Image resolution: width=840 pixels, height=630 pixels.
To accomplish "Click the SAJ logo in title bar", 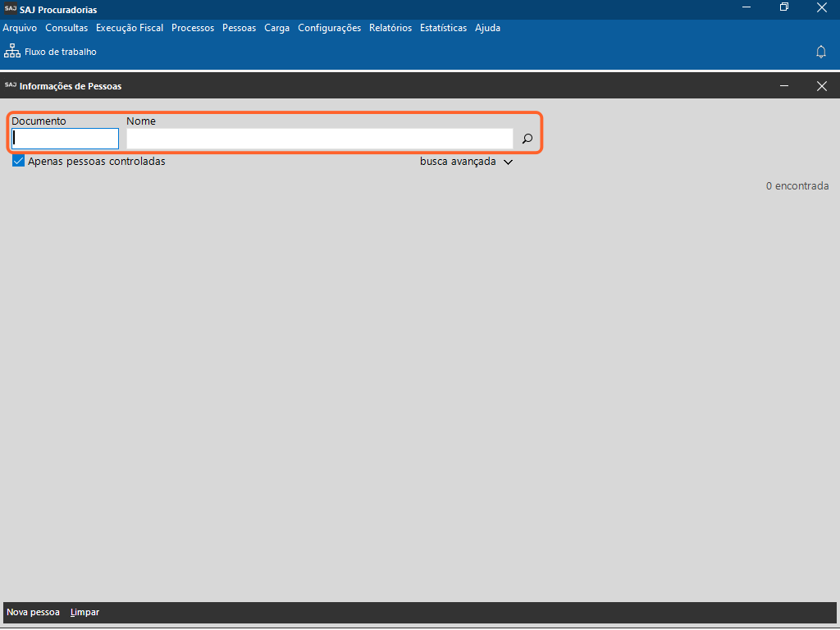I will (10, 9).
